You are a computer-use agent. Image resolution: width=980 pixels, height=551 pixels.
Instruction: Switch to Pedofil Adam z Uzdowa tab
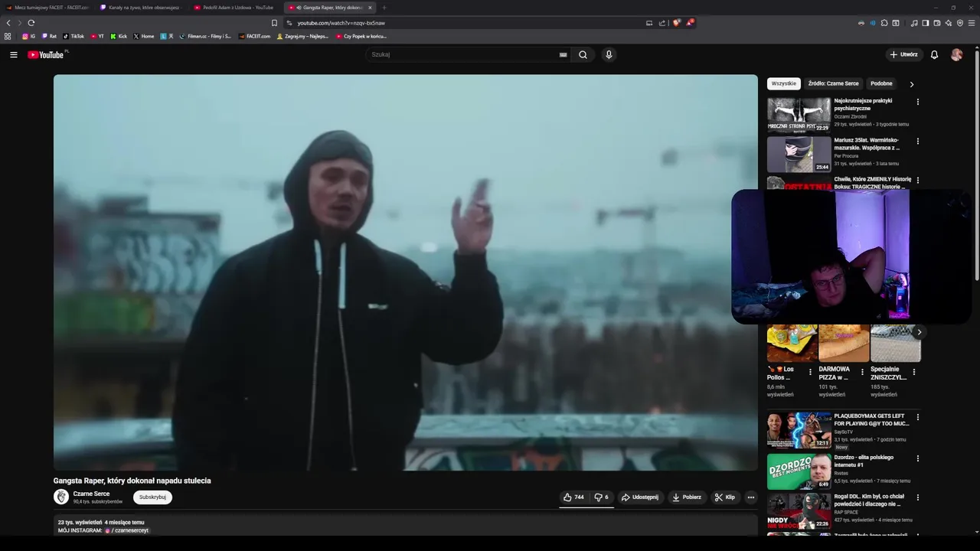(235, 8)
